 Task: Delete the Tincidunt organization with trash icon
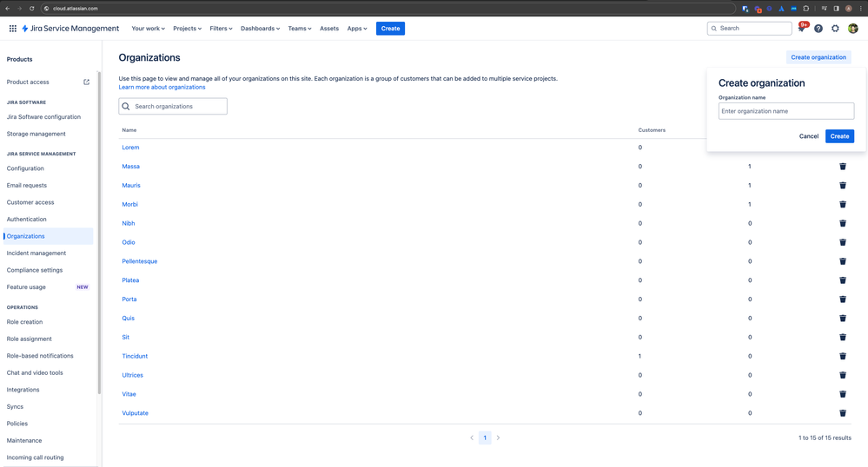(x=843, y=357)
